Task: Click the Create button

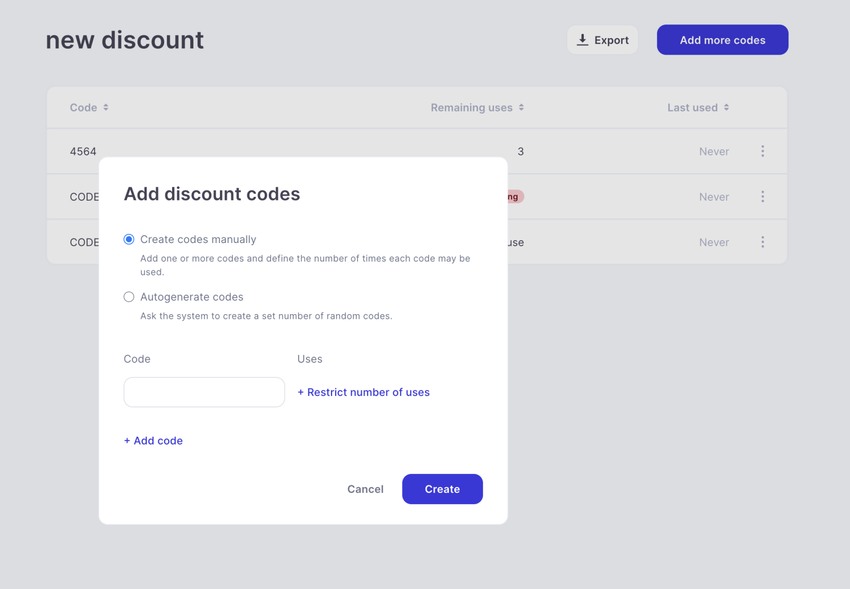Action: [x=442, y=489]
